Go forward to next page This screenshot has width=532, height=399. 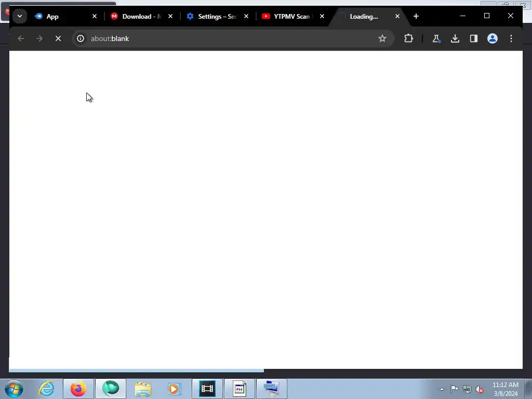coord(39,38)
